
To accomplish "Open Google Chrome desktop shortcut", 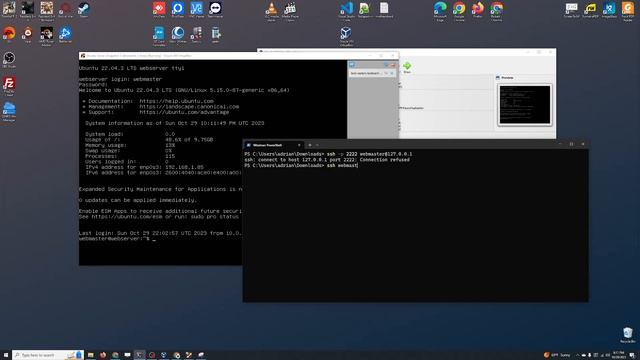I will click(x=459, y=11).
